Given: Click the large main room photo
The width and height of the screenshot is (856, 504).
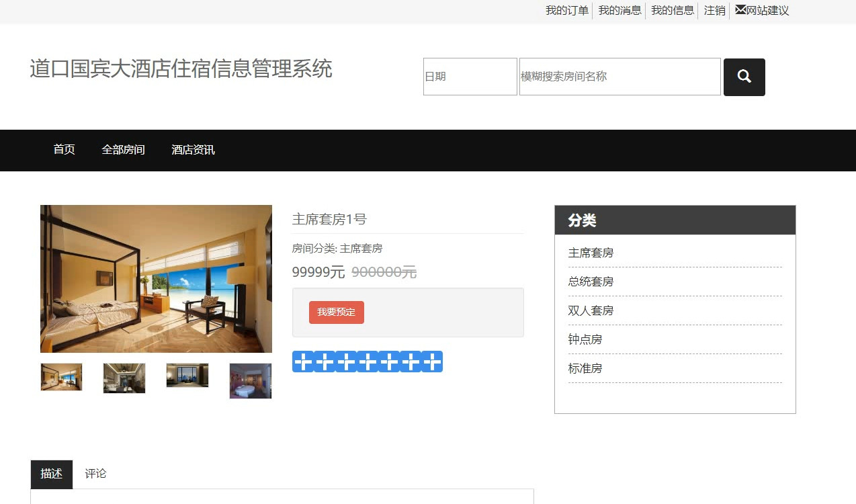Looking at the screenshot, I should (x=156, y=279).
